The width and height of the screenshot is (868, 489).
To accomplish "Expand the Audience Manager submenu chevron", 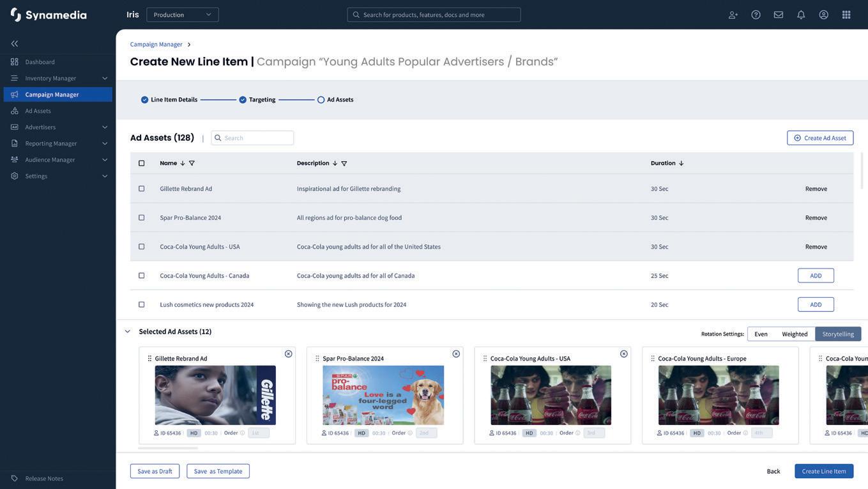I will coord(105,160).
